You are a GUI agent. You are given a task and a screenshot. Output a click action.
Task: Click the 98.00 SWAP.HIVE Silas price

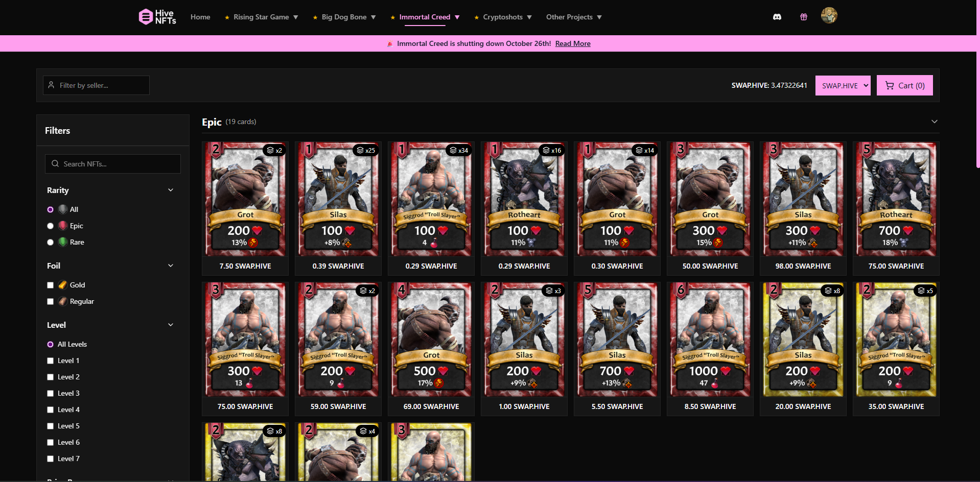(x=803, y=266)
